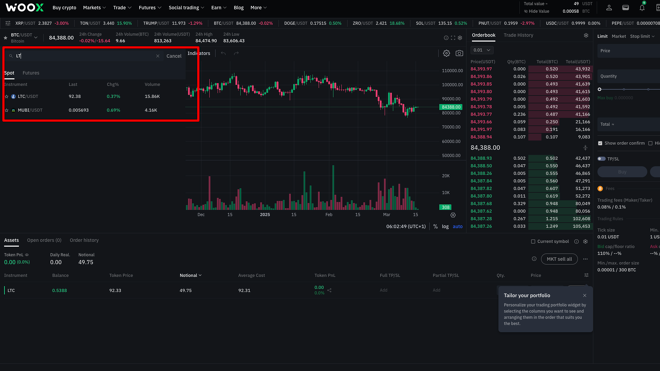Screen dimensions: 660x371
Task: Open the Earn dropdown menu
Action: 218,8
